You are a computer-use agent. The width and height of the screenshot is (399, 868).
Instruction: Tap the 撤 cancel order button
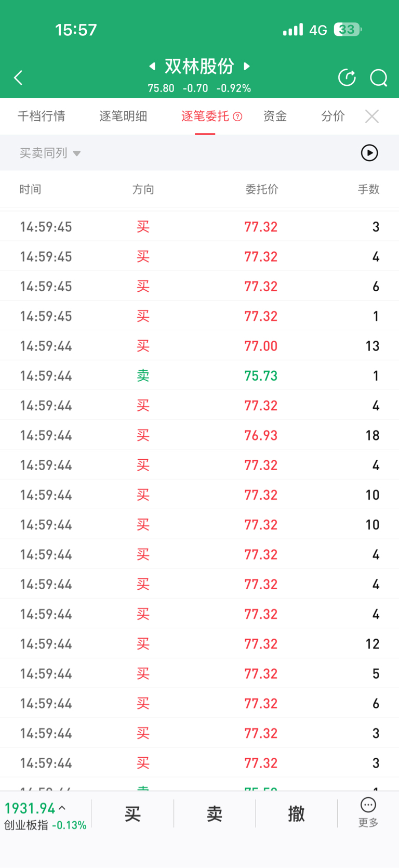[x=297, y=813]
